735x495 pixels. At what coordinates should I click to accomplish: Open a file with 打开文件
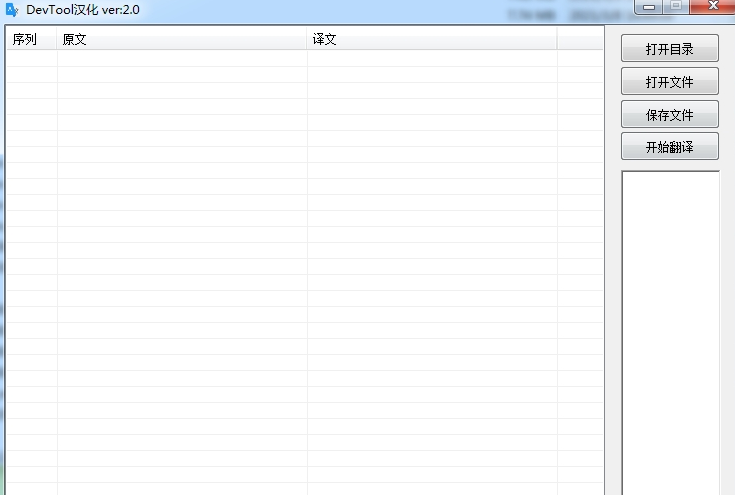point(669,82)
